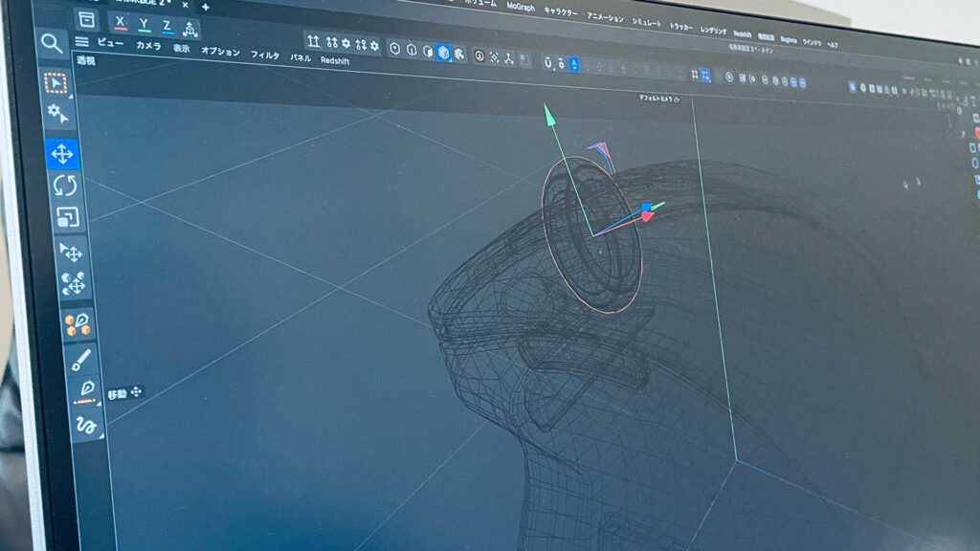The image size is (980, 551).
Task: Open the パネル menu
Action: point(301,57)
